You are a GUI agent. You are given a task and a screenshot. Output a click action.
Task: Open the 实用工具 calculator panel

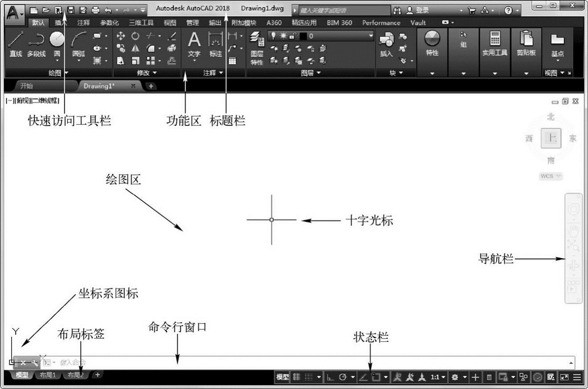click(x=494, y=45)
